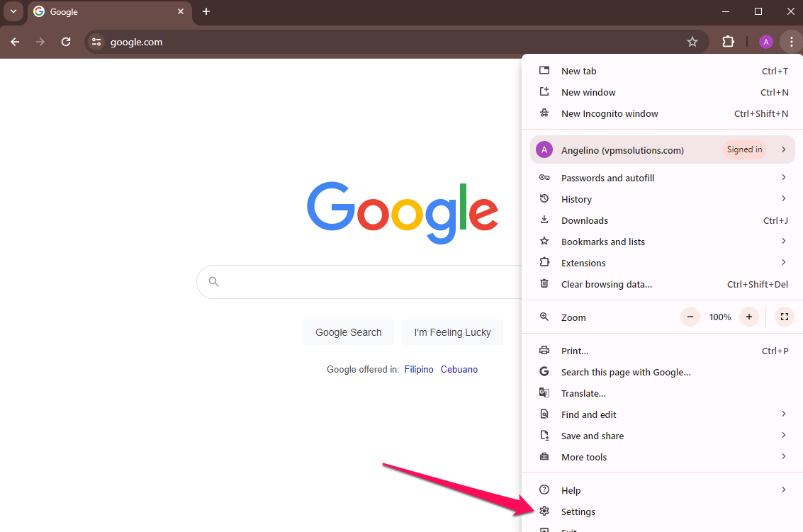
Task: Click the profile avatar in the toolbar
Action: 765,42
